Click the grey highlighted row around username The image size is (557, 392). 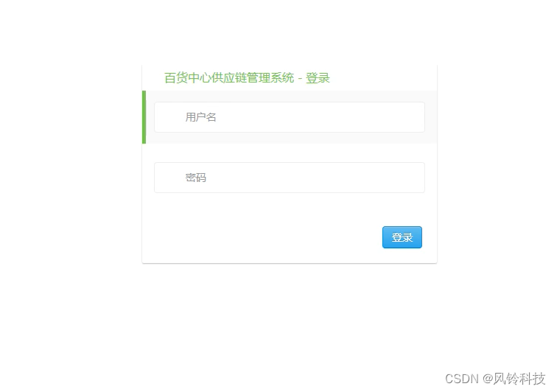[x=291, y=117]
